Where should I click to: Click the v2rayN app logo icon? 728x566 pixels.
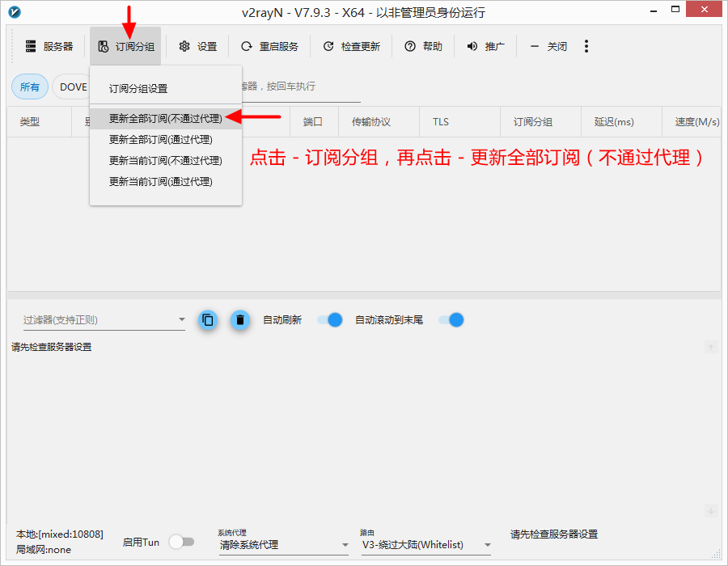[x=15, y=12]
